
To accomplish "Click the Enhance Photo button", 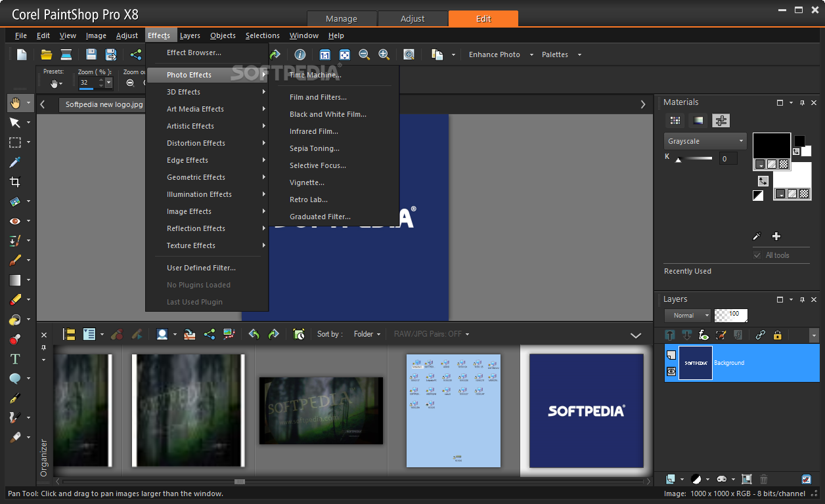I will pyautogui.click(x=494, y=54).
